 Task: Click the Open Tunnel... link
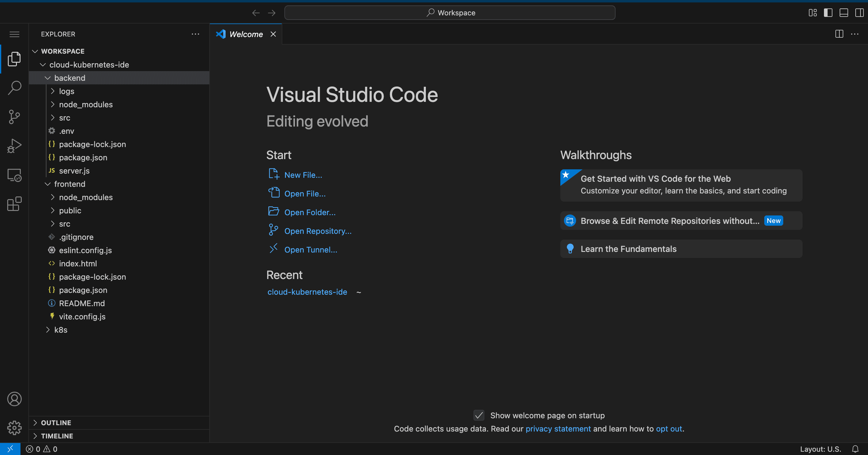pos(311,250)
